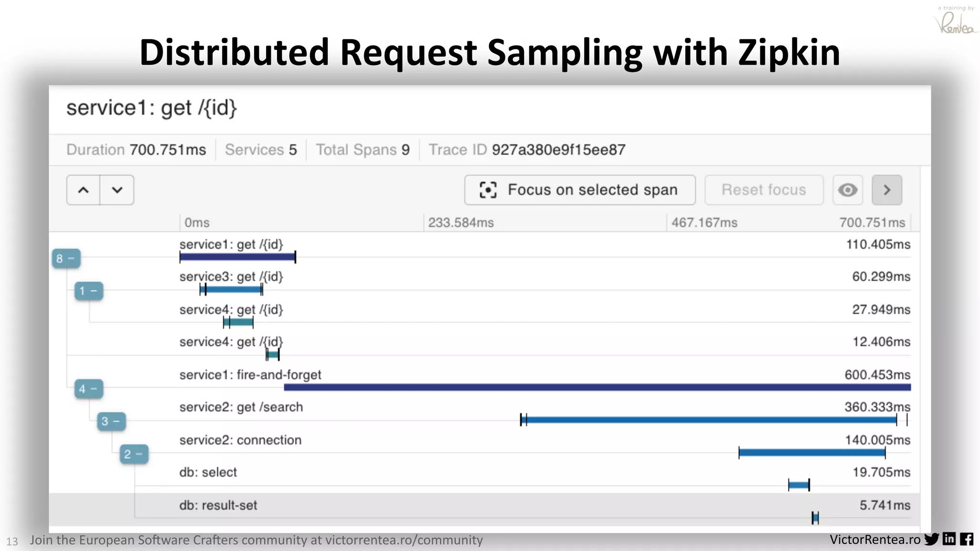The image size is (980, 551).
Task: Collapse the service2 search node labeled 3
Action: click(x=111, y=421)
